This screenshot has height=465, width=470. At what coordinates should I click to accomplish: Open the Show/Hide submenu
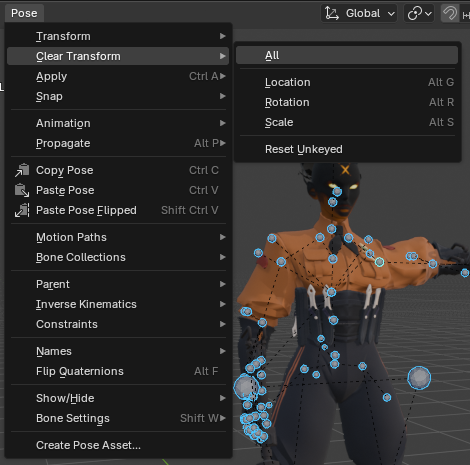(118, 398)
